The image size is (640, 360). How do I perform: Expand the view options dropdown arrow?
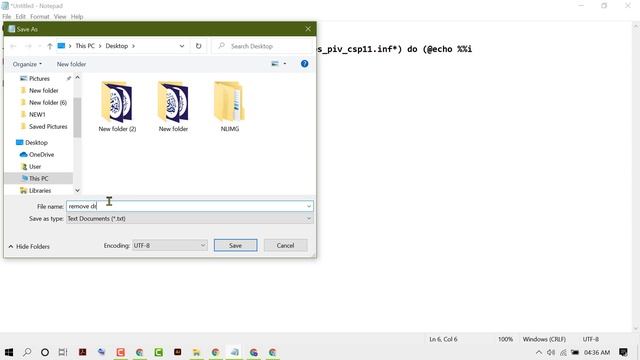(x=284, y=64)
